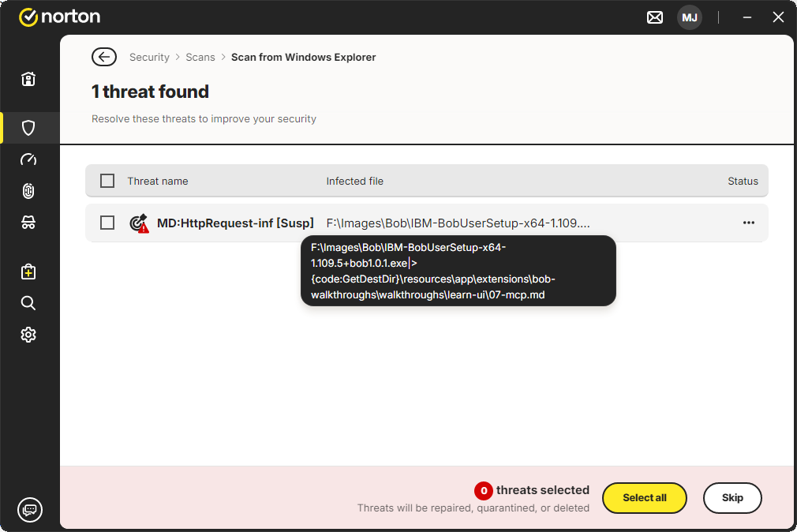The height and width of the screenshot is (532, 797).
Task: Go to the Scans breadcrumb
Action: (x=200, y=57)
